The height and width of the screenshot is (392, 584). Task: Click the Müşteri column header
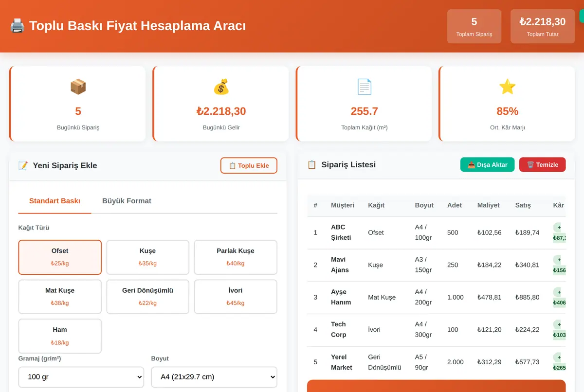coord(343,205)
